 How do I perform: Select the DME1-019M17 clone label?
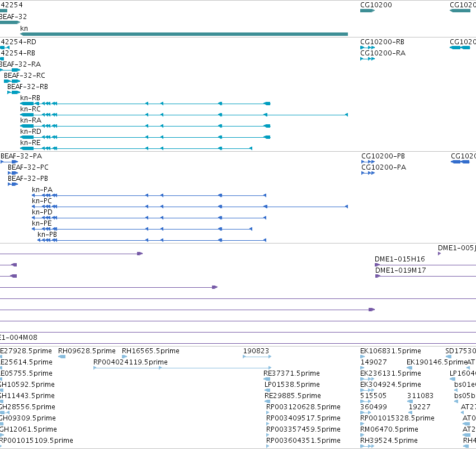point(400,270)
